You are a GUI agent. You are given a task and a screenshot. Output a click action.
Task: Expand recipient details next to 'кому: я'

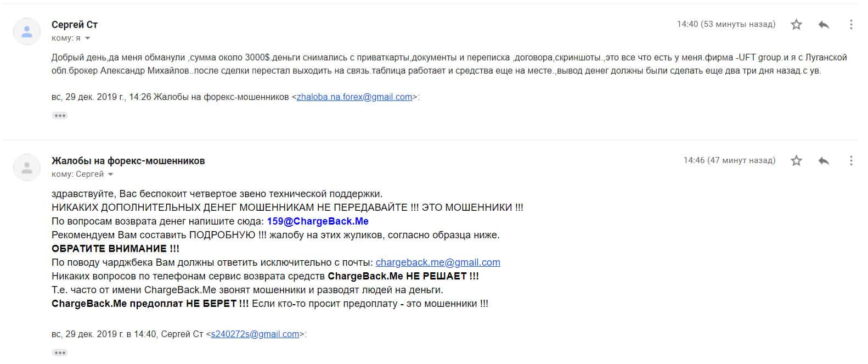point(87,38)
